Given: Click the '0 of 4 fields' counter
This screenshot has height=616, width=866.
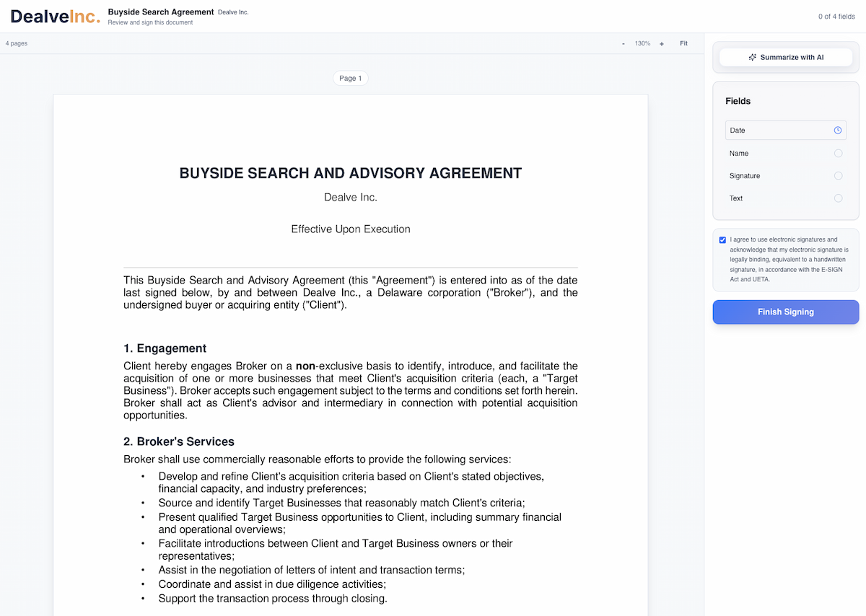Looking at the screenshot, I should 836,17.
